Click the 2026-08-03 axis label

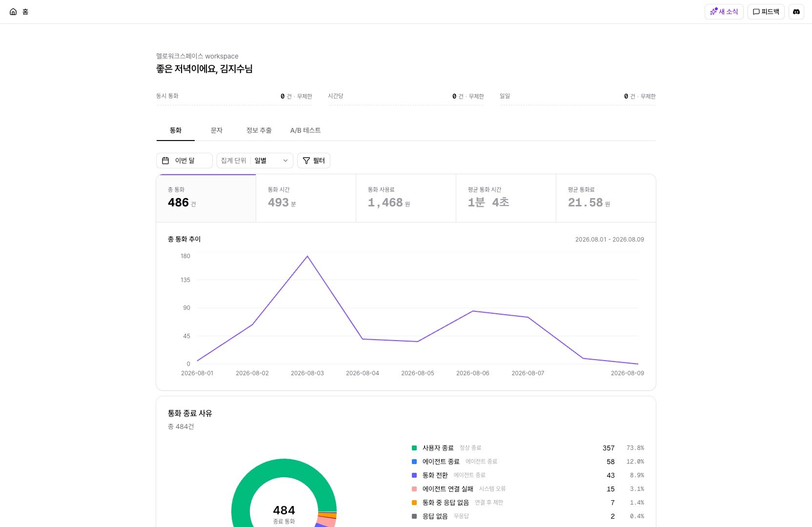tap(307, 373)
